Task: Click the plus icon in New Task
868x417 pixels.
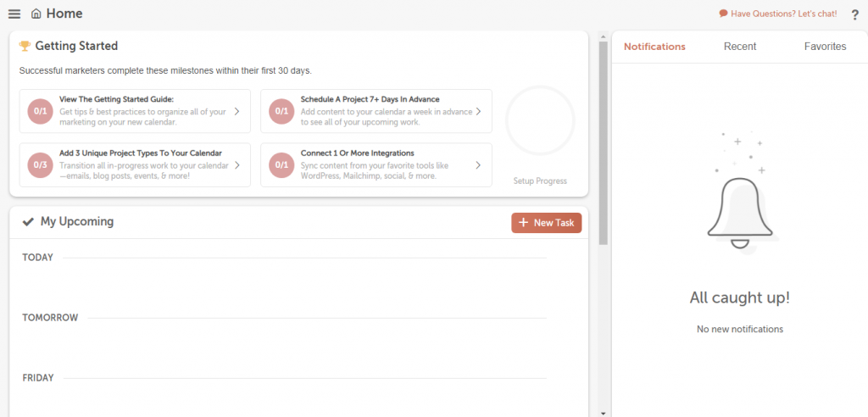Action: point(523,223)
